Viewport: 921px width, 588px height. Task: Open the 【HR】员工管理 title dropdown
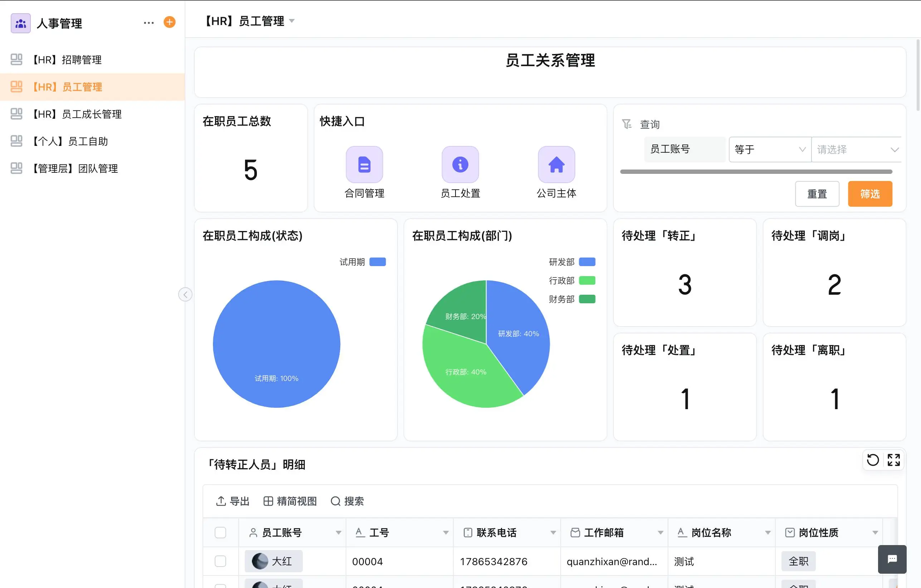pyautogui.click(x=292, y=21)
